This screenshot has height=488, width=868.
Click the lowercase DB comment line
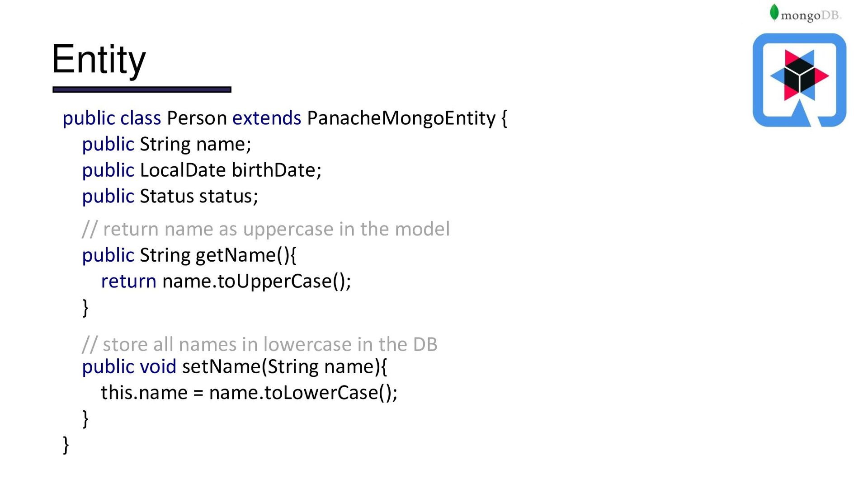click(x=260, y=345)
